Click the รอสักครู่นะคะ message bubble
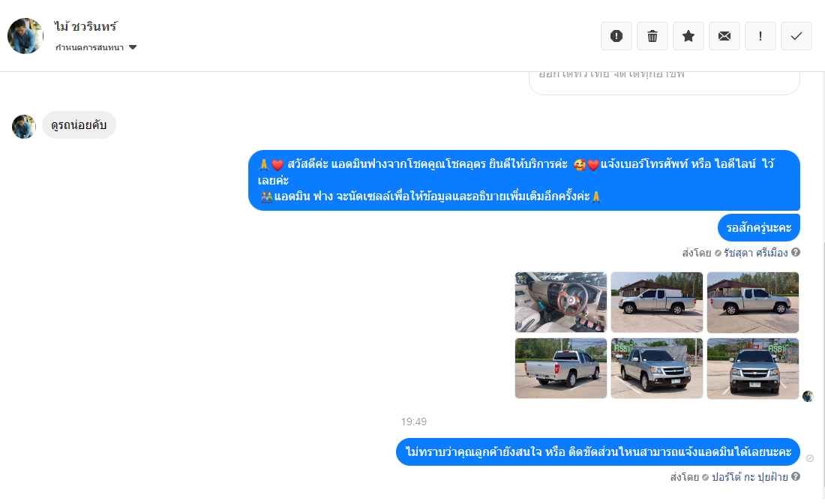This screenshot has width=825, height=504. (759, 227)
